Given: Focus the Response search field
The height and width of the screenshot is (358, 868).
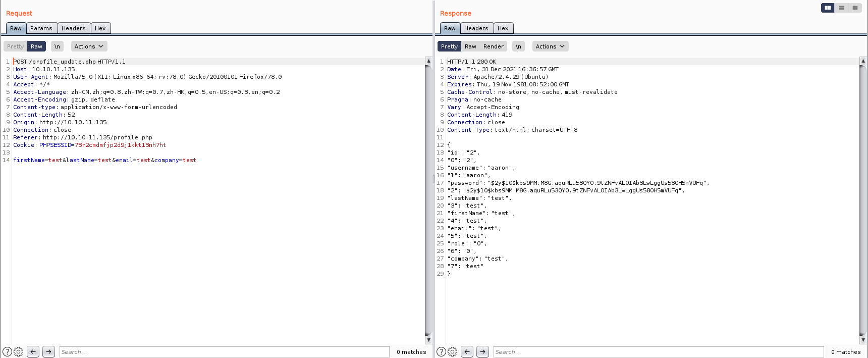Looking at the screenshot, I should pos(659,352).
